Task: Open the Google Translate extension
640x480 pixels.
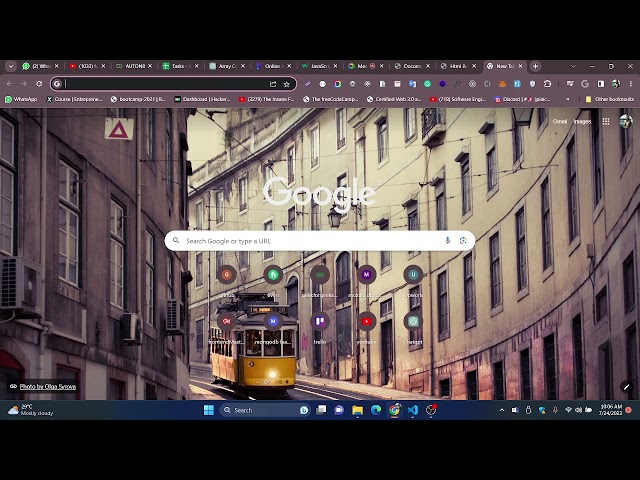Action: coord(412,84)
